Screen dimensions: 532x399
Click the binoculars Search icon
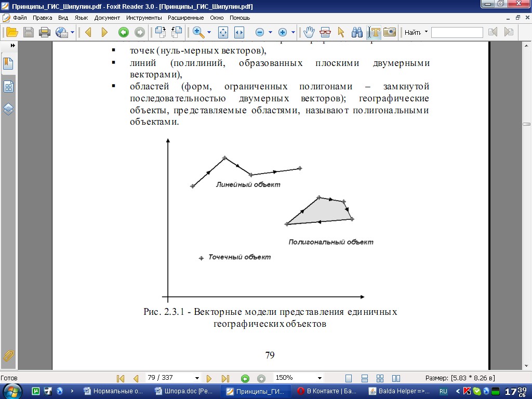click(x=357, y=32)
